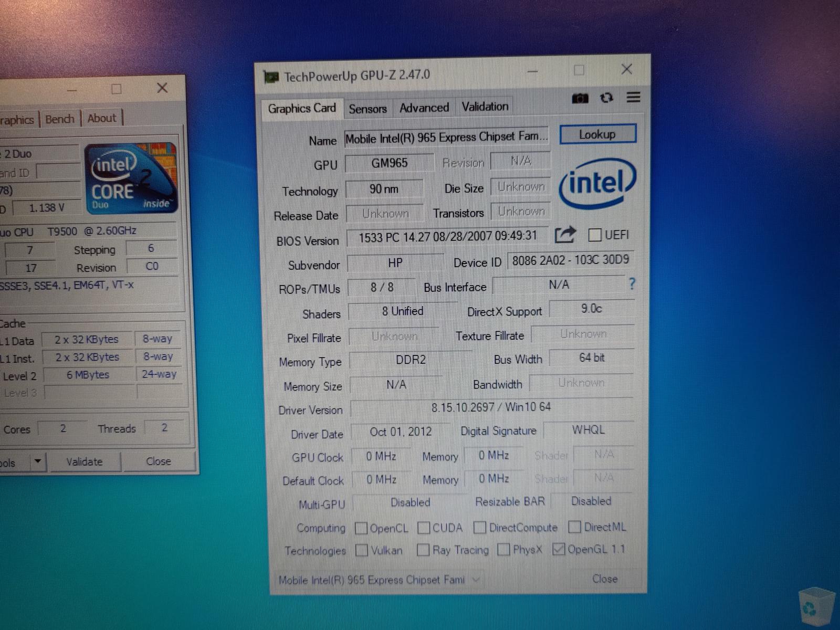
Task: Toggle the Ray Tracing checkbox
Action: tap(423, 550)
